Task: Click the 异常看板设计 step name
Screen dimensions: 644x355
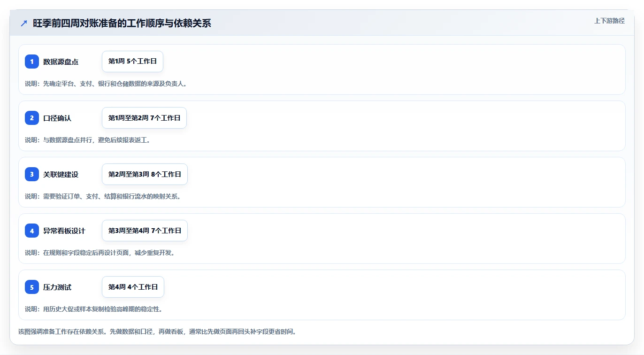Action: click(x=64, y=231)
